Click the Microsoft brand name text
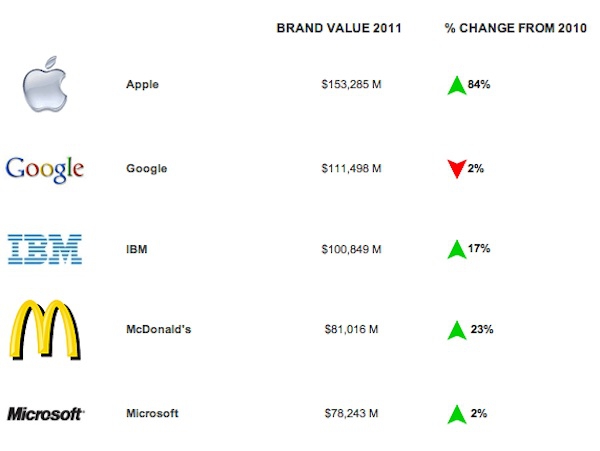This screenshot has width=600, height=451. 152,414
